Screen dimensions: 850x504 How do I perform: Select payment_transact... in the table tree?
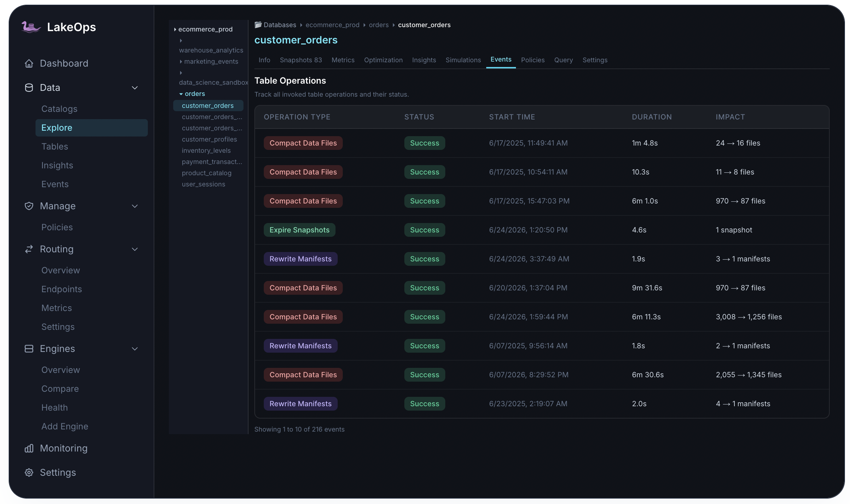[212, 162]
